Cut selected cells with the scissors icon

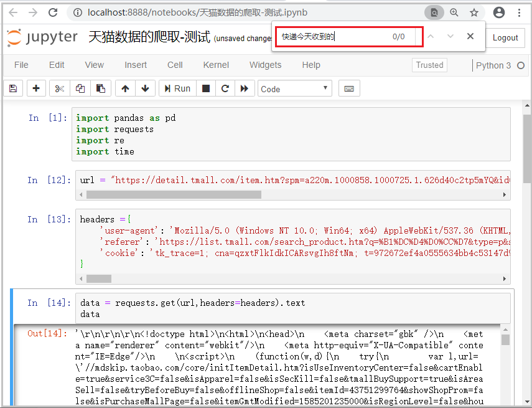(x=59, y=88)
